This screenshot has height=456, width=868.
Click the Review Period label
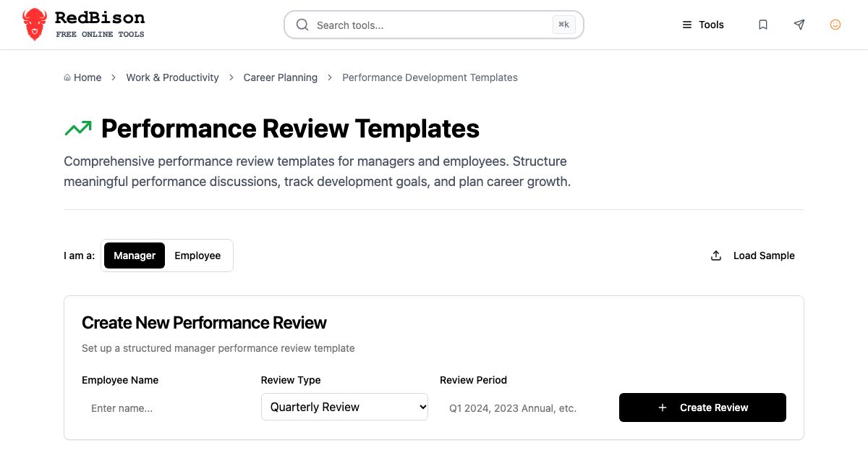(x=473, y=380)
